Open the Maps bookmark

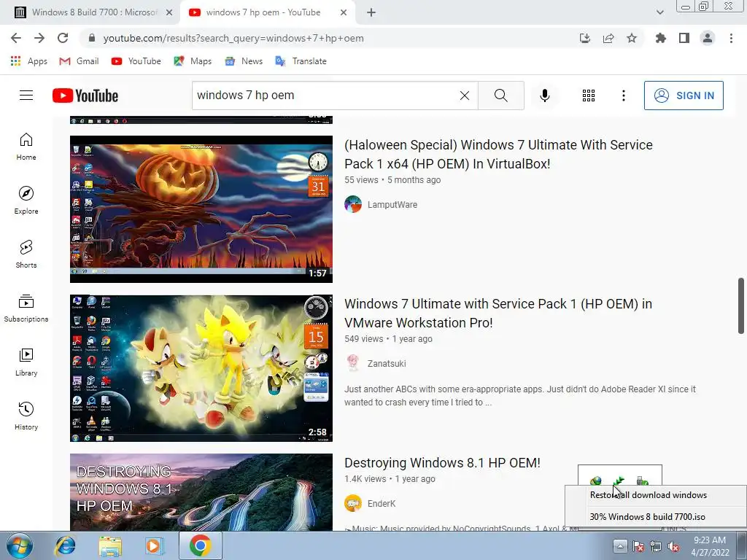tap(193, 61)
